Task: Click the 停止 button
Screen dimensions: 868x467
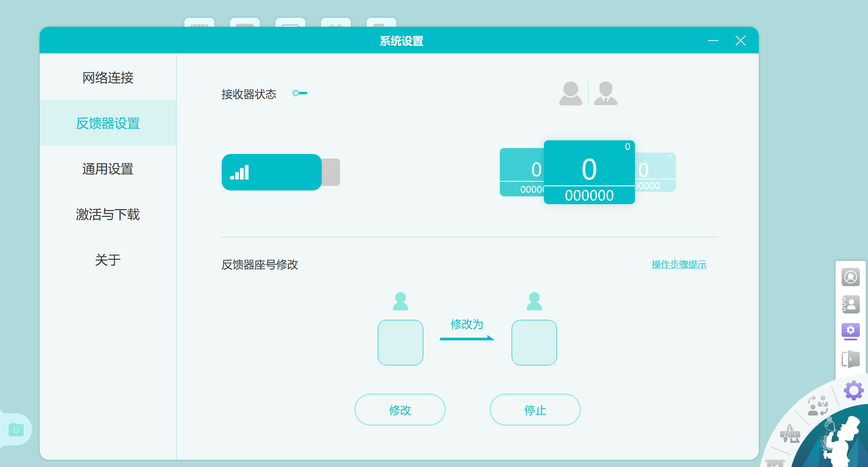Action: [x=535, y=410]
